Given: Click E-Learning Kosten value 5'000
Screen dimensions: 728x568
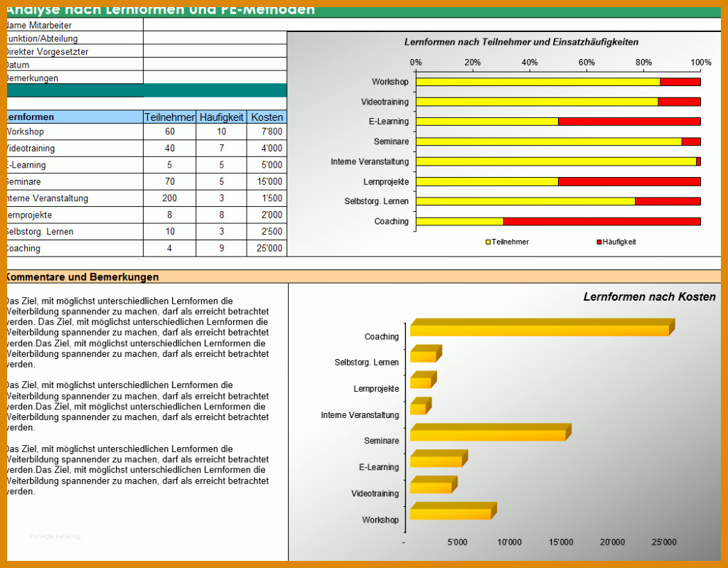Looking at the screenshot, I should 267,165.
